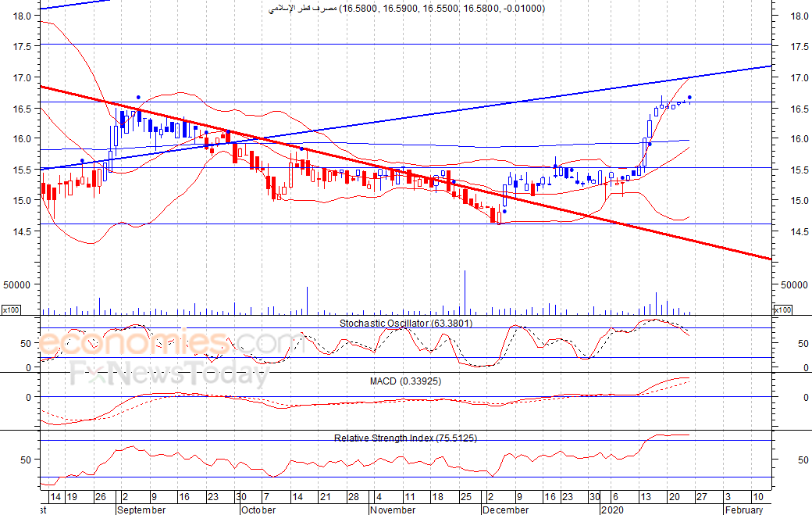Screen dimensions: 812x515
Task: Click 14.5 on the right price axis
Action: coord(800,231)
